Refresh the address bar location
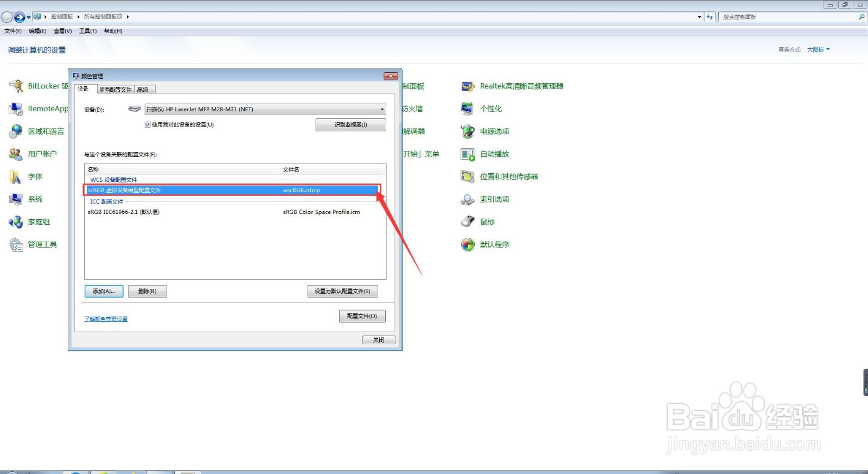 (710, 17)
